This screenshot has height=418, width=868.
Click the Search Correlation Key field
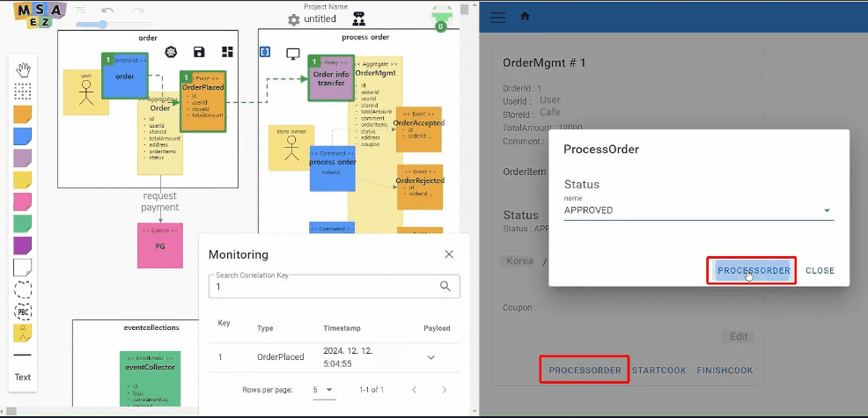[321, 286]
